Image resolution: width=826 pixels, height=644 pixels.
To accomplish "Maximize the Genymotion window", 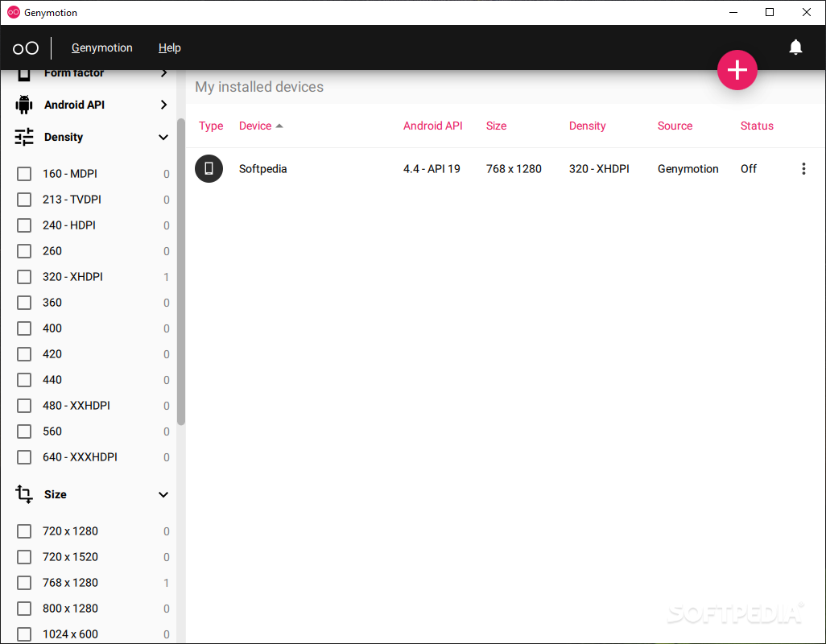I will [770, 12].
